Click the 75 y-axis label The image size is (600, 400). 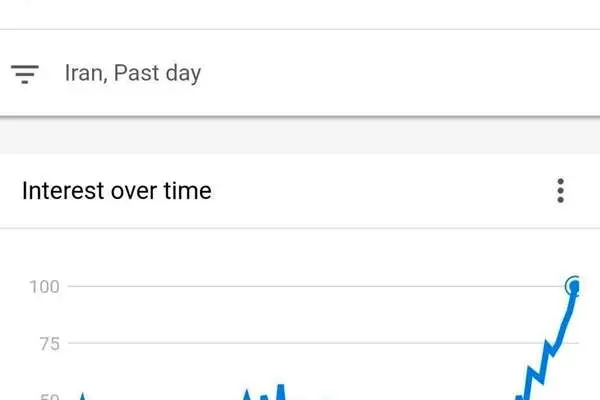coord(50,344)
